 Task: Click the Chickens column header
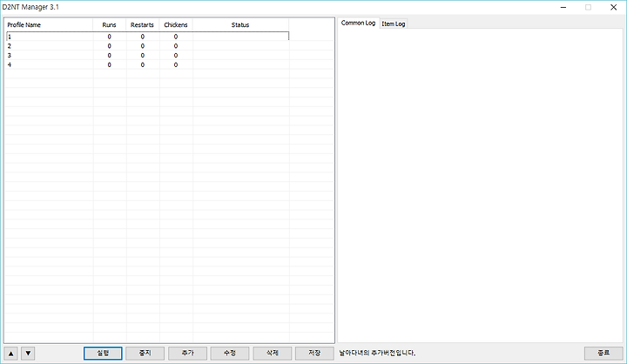pos(176,24)
